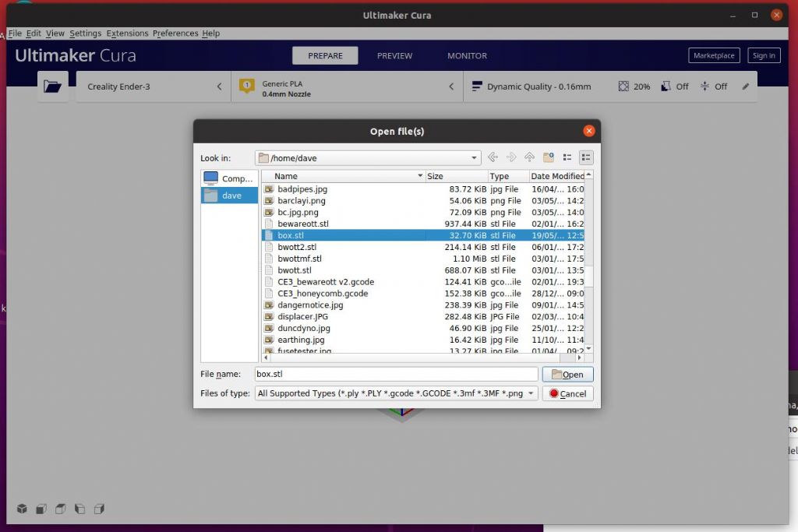Open the folder icon in Cura toolbar
The image size is (798, 532).
click(52, 86)
